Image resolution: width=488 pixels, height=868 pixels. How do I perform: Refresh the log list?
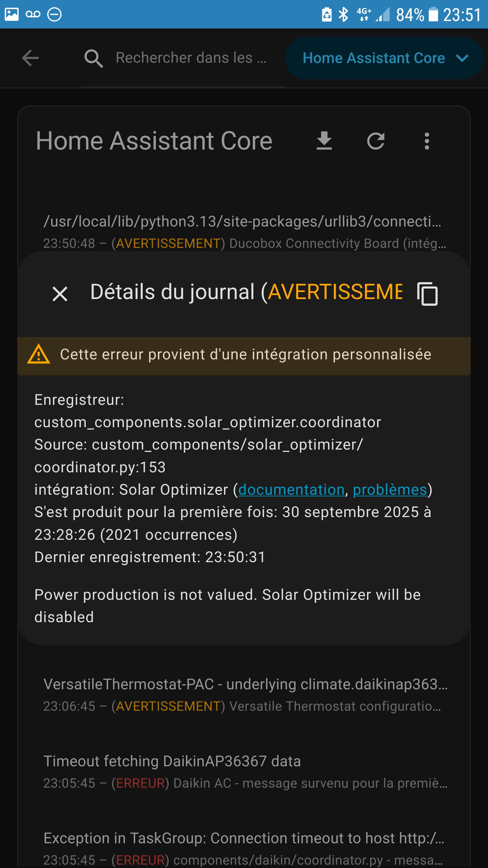coord(376,141)
